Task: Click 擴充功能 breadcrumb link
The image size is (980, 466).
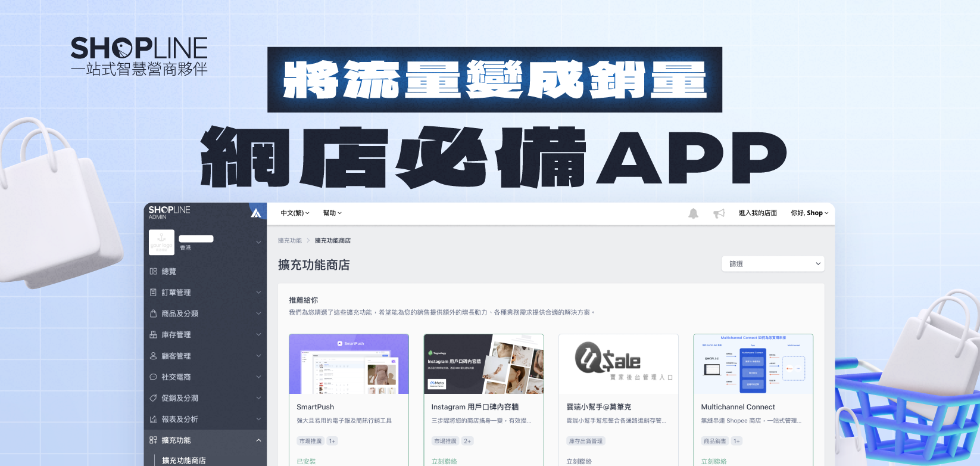Action: click(x=289, y=241)
